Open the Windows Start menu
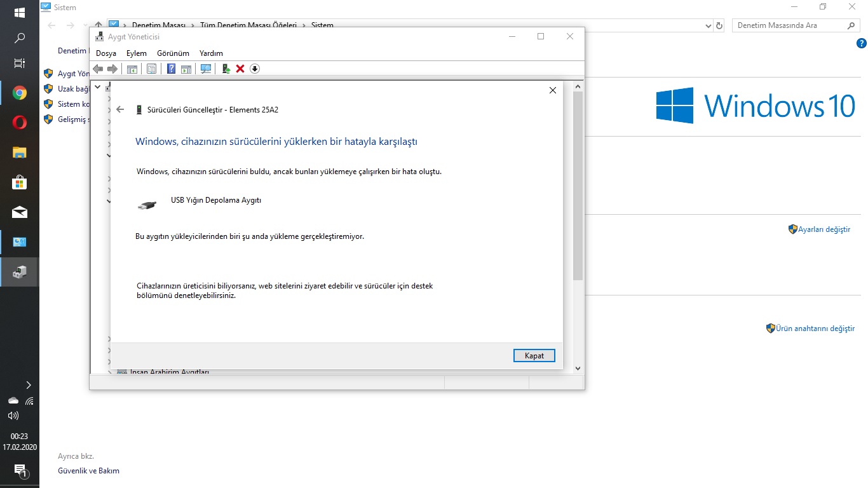The height and width of the screenshot is (488, 868). pos(20,13)
